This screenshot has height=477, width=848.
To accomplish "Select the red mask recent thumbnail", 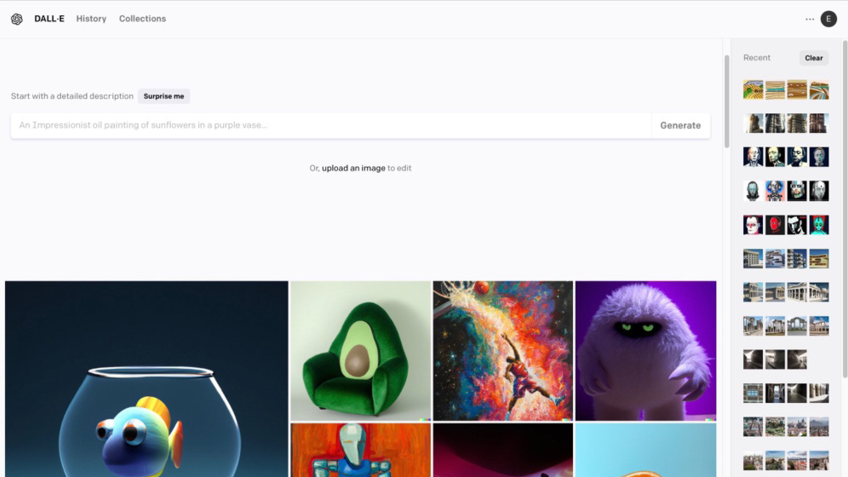I will 775,224.
